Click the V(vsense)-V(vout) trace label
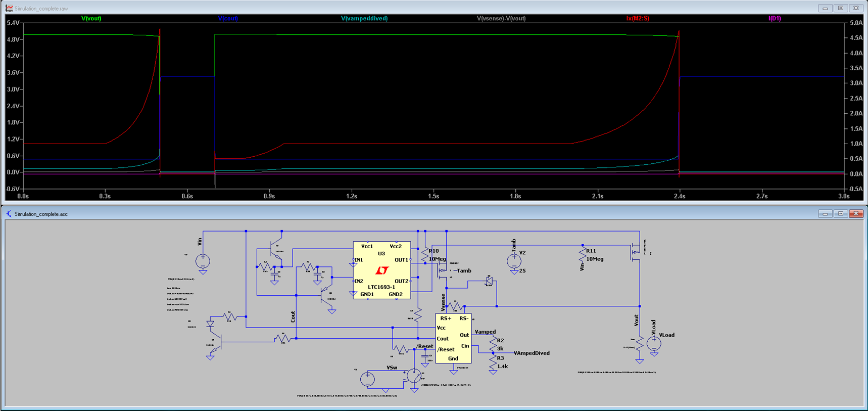 [x=501, y=18]
